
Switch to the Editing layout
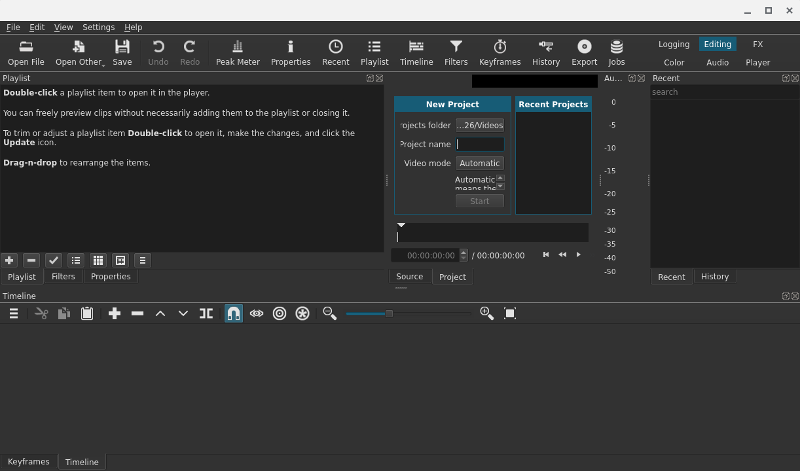coord(717,44)
